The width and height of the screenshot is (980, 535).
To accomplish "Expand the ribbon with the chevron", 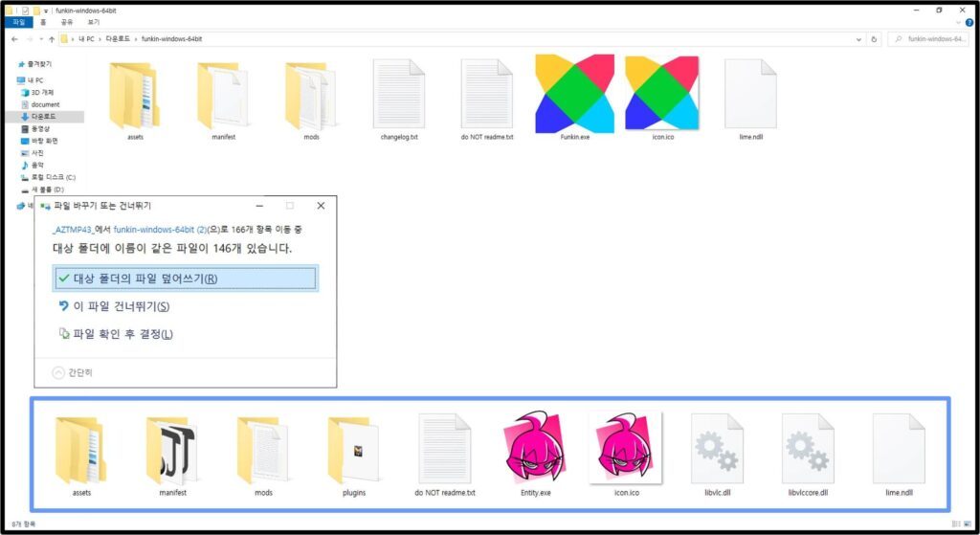I will point(958,22).
